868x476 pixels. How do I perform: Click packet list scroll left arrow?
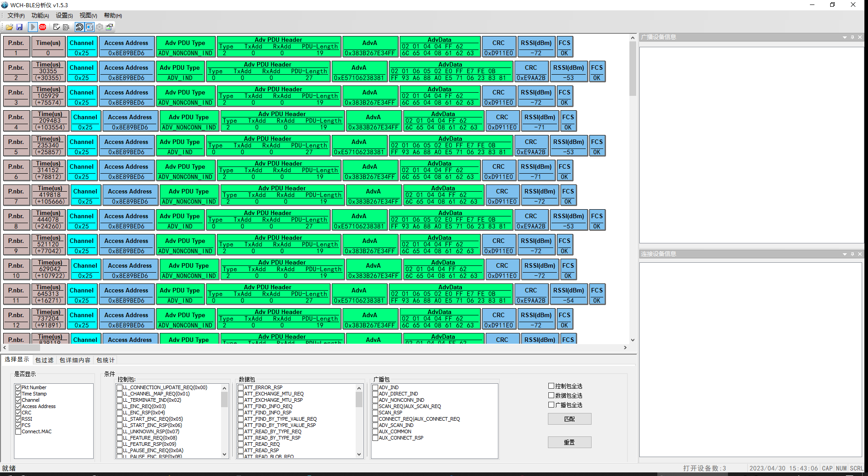tap(5, 347)
